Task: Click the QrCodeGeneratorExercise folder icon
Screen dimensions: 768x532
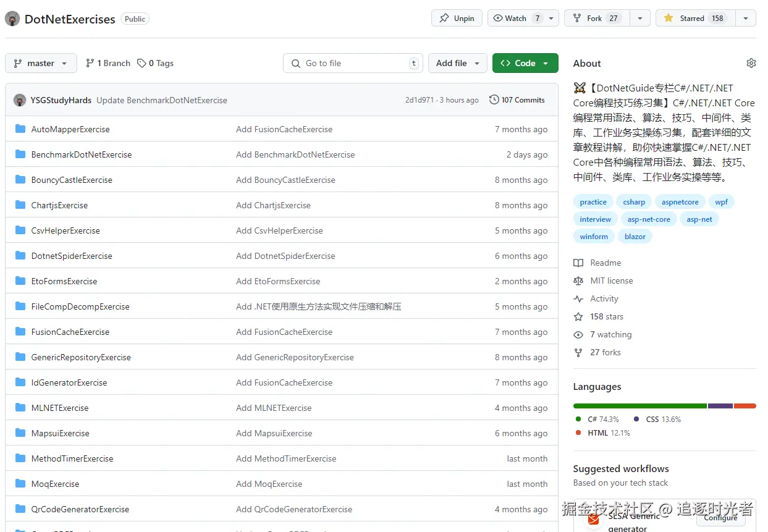Action: 20,509
